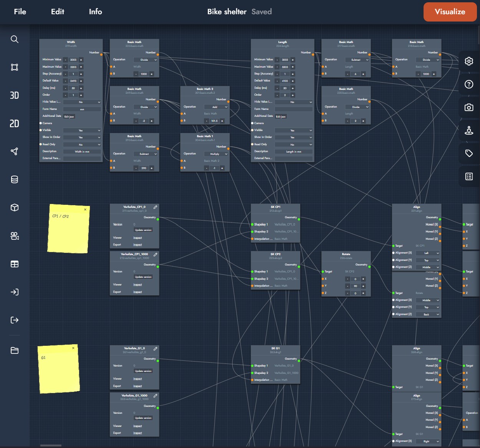The height and width of the screenshot is (448, 480).
Task: Open Hide Value dropdown in Width node
Action: coord(82,102)
